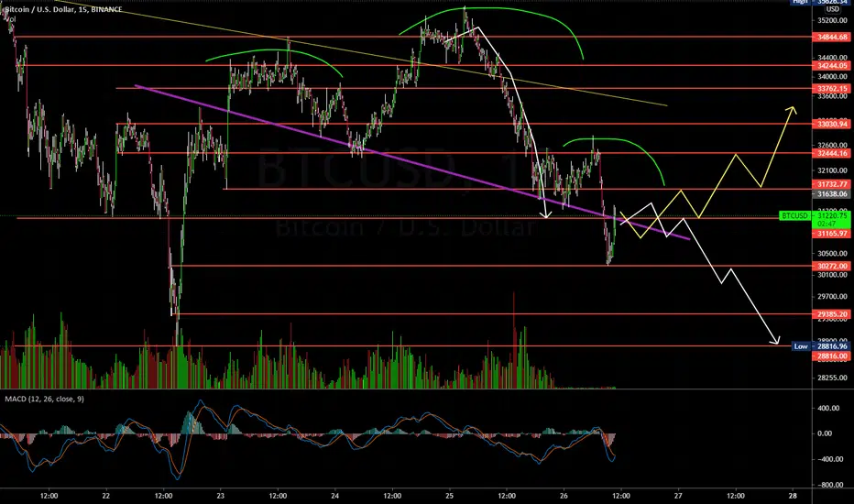Click the grey 31638.06 price label
Screen dimensions: 854x504
833,194
